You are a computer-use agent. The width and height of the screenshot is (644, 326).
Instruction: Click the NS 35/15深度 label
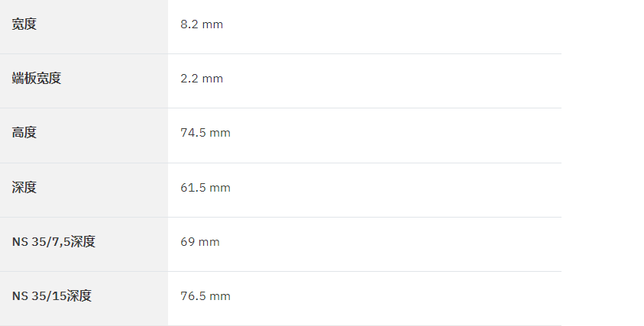click(x=52, y=296)
